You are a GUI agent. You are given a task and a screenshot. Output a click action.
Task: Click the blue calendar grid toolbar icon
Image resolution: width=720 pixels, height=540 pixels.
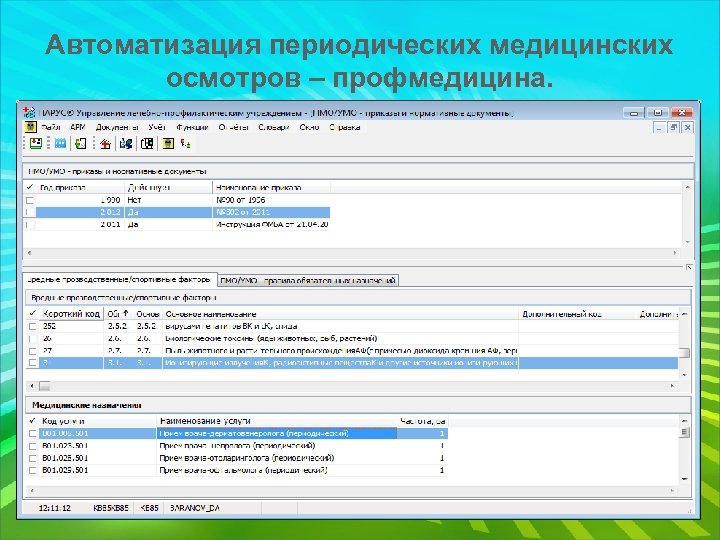click(x=60, y=143)
